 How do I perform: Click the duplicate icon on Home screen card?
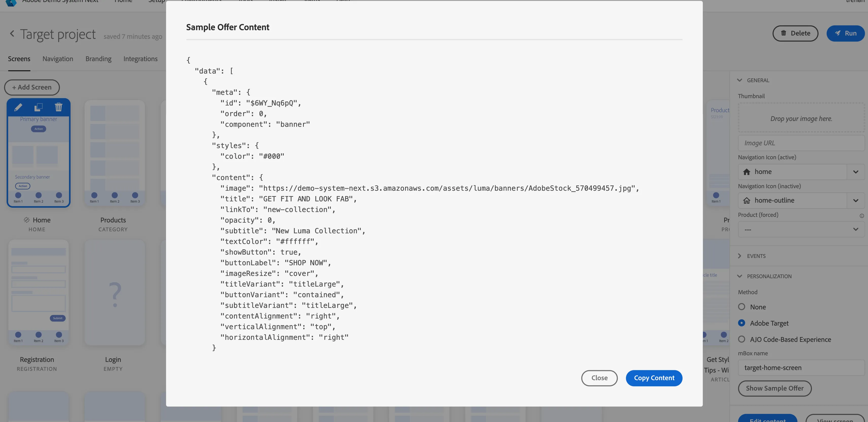click(39, 107)
